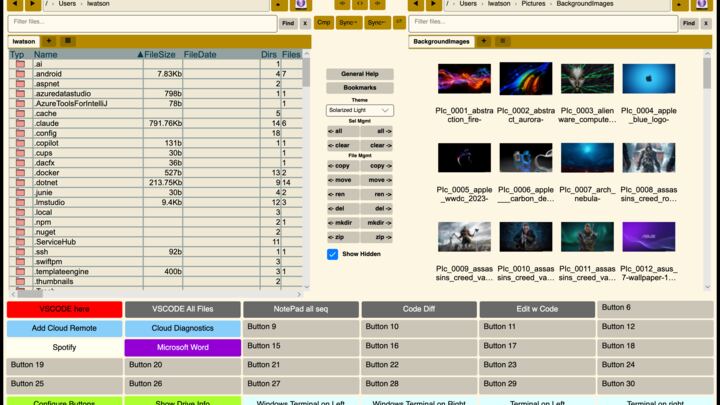The image size is (720, 405).
Task: Click Pictures in the right pane breadcrumb
Action: pos(533,4)
